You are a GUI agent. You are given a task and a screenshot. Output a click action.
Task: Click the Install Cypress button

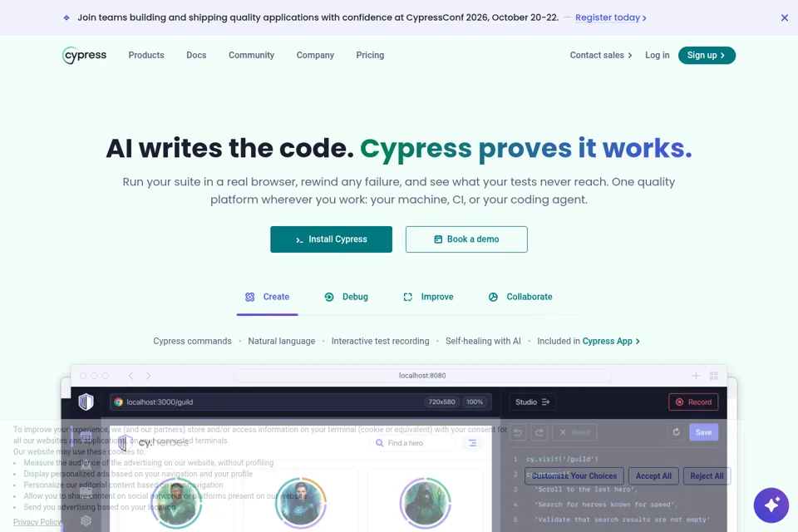pyautogui.click(x=332, y=239)
